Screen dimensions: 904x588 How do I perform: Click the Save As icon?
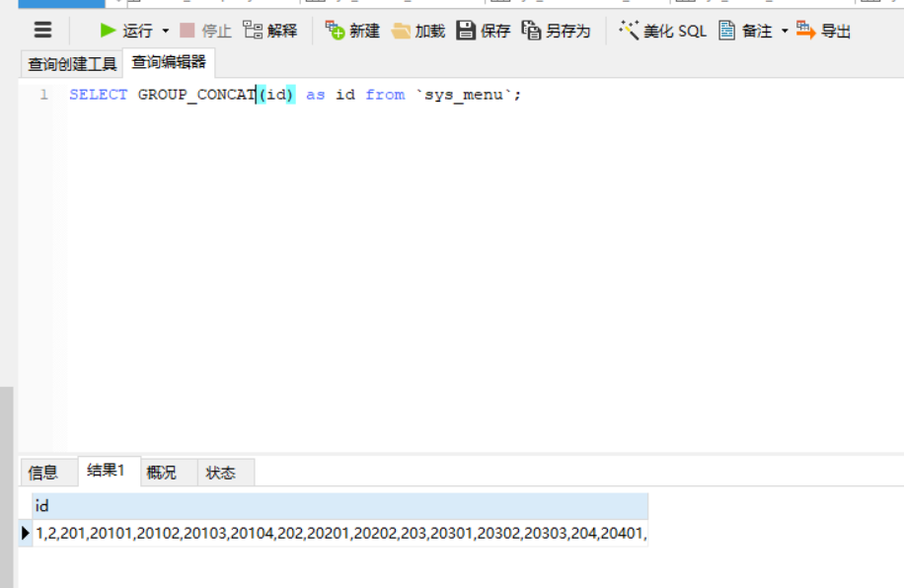531,30
